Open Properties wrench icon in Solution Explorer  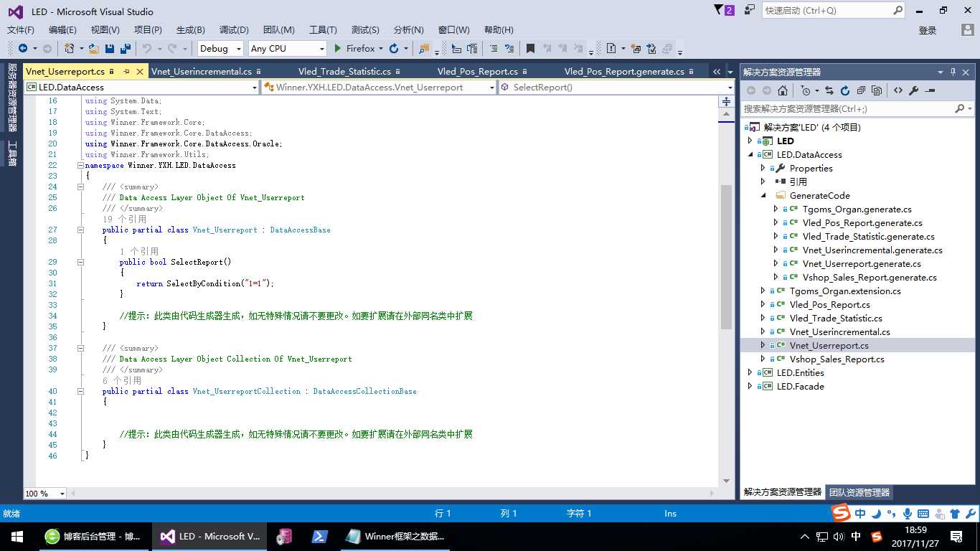click(x=914, y=90)
